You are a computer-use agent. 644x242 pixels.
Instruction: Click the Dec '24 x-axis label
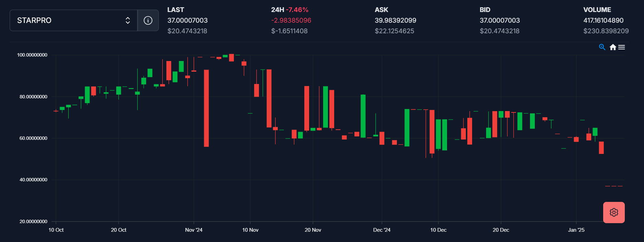[x=382, y=230]
